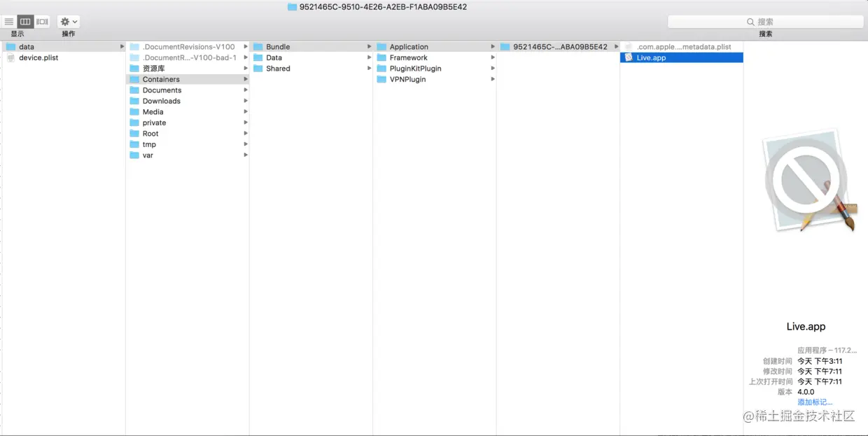Click the Root folder name
868x436 pixels.
pyautogui.click(x=150, y=134)
